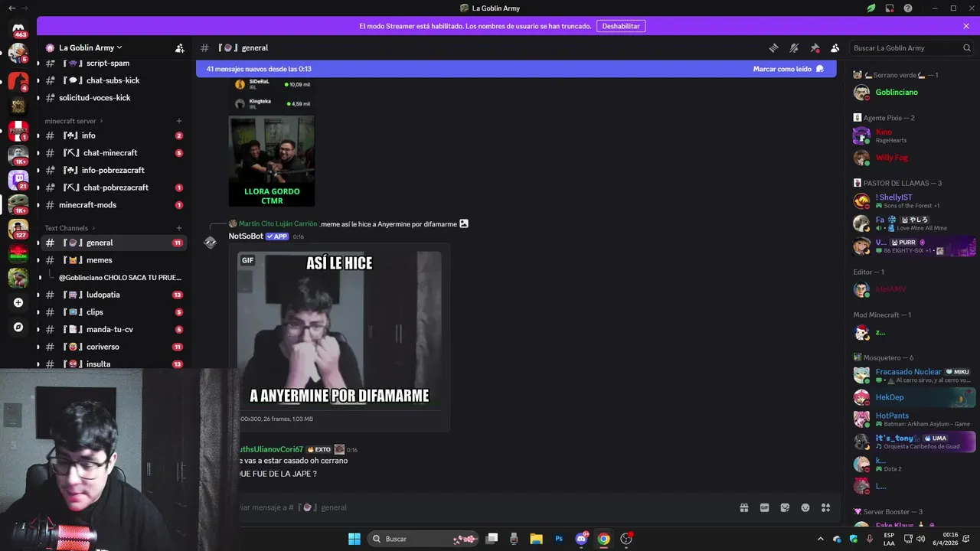Go back with title bar arrow

coord(12,8)
